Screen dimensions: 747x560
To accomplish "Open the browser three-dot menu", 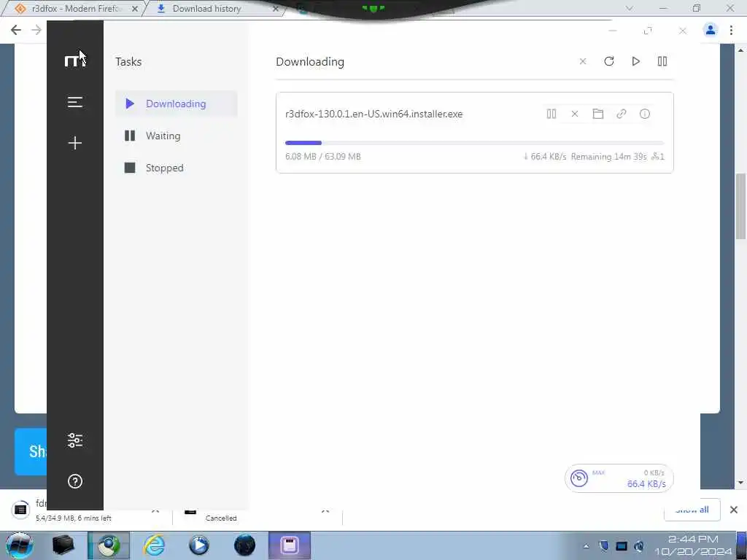I will pos(731,30).
